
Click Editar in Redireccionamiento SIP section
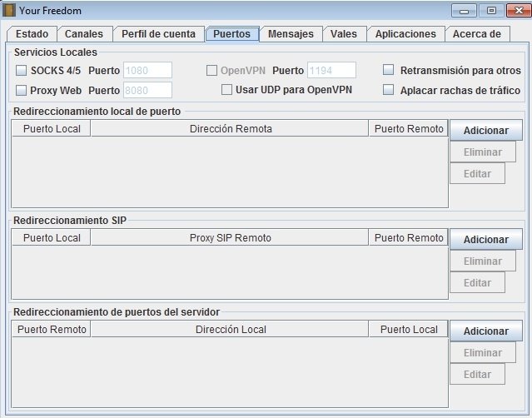[477, 283]
